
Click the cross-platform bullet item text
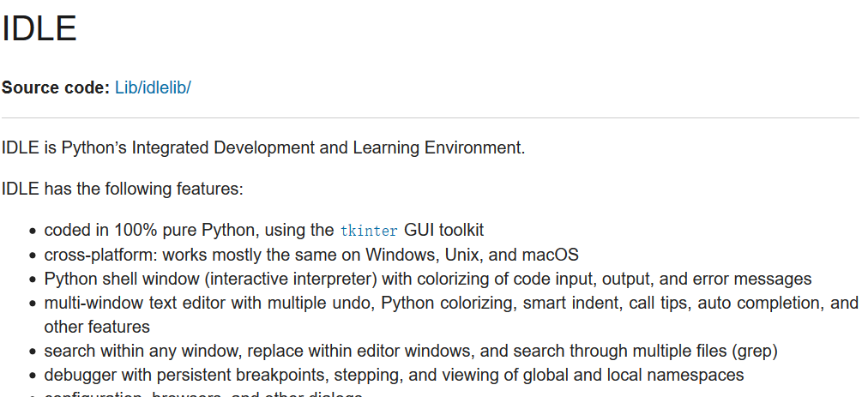point(311,255)
